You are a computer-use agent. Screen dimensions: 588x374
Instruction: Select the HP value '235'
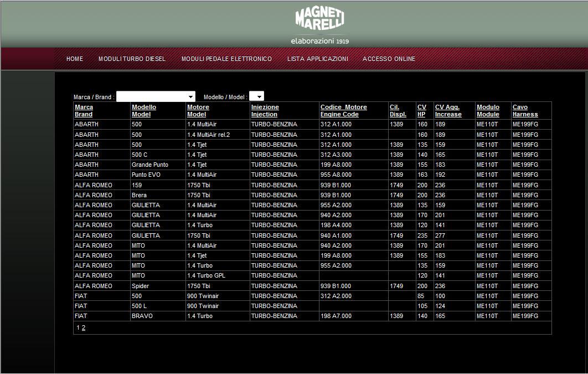[x=422, y=235]
